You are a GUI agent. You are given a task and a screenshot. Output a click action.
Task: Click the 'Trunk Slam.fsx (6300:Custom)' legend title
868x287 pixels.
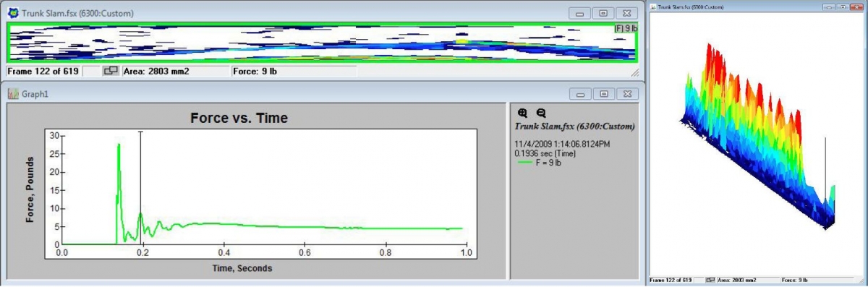click(x=575, y=126)
